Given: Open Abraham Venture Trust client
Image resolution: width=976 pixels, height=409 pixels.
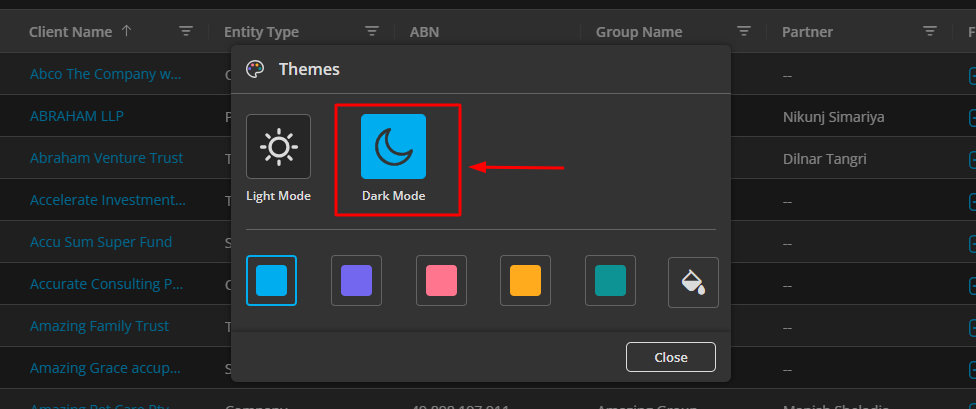Looking at the screenshot, I should pos(106,158).
